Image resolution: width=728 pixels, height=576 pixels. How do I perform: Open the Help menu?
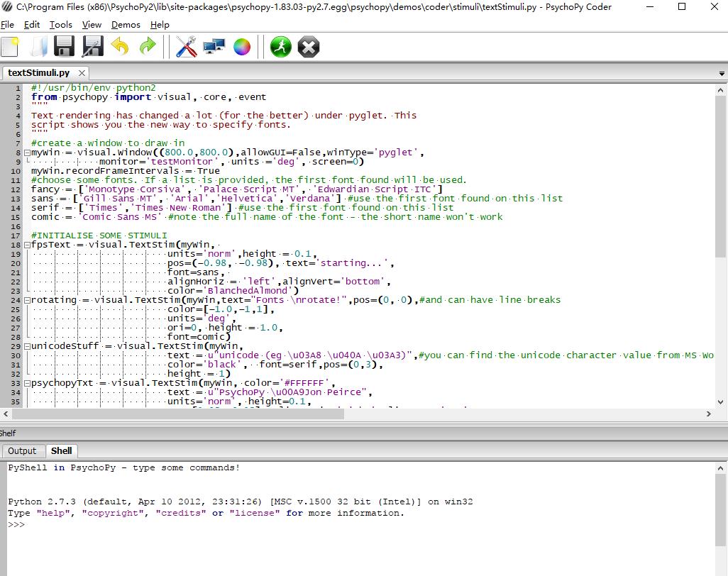point(160,25)
